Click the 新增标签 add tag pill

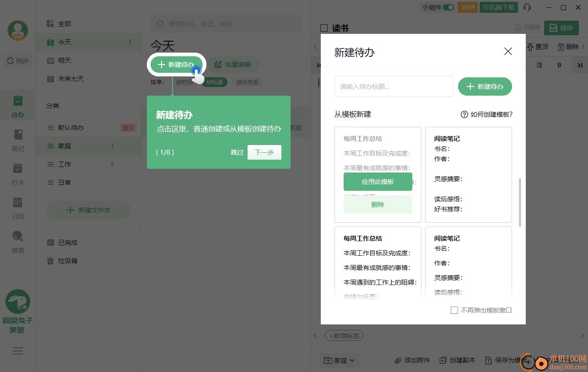coord(344,336)
